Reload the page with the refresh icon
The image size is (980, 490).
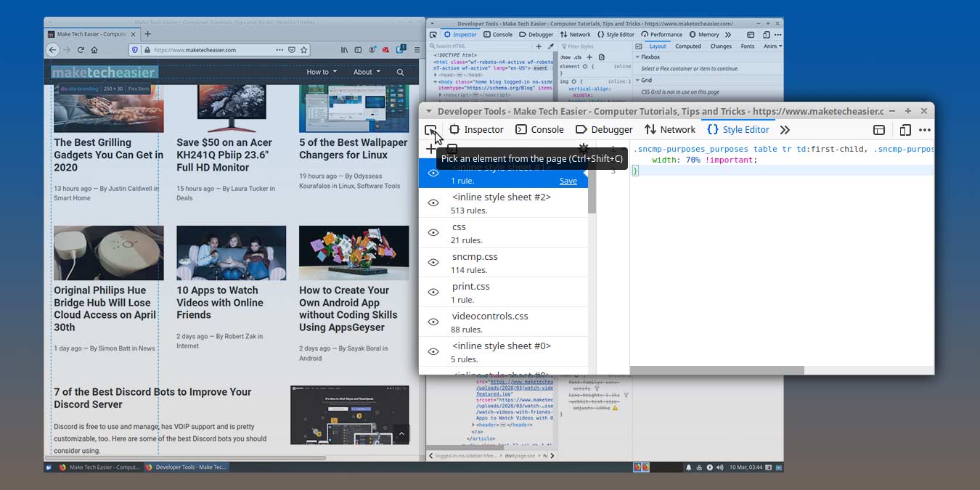(x=81, y=49)
